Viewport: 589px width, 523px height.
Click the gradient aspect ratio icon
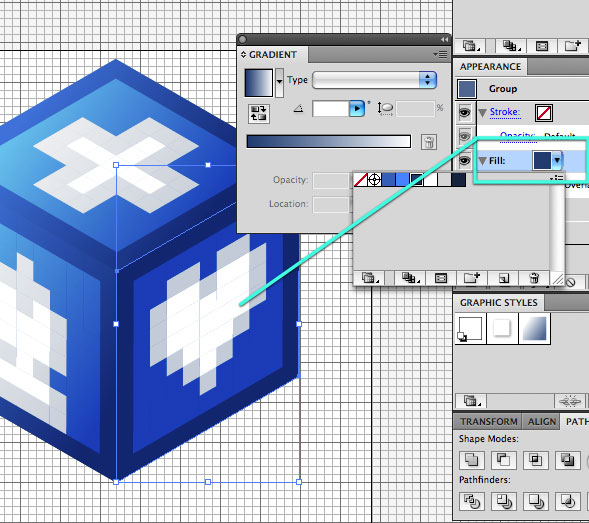click(385, 109)
